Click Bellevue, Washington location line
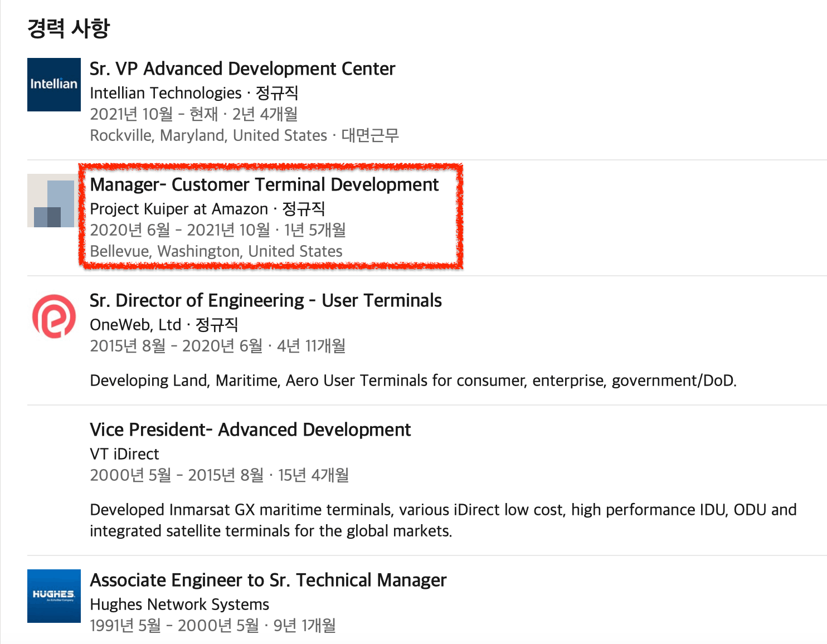827x644 pixels. 216,251
